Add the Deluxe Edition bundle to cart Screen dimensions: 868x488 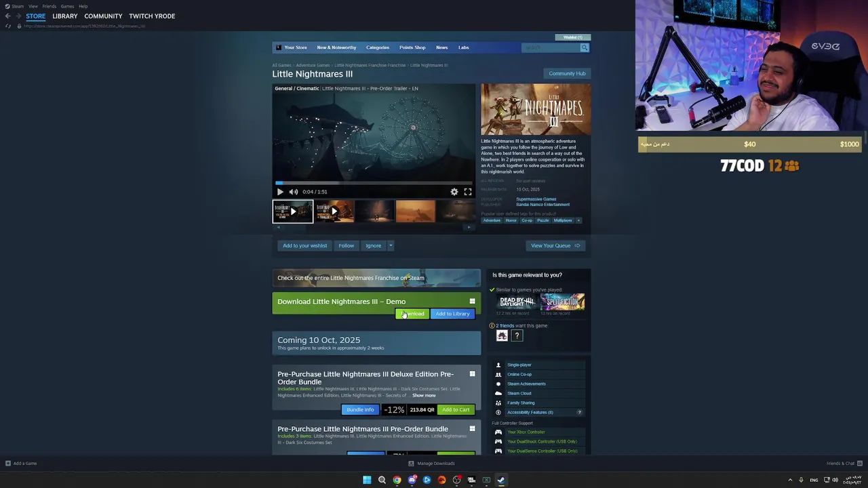pyautogui.click(x=456, y=409)
